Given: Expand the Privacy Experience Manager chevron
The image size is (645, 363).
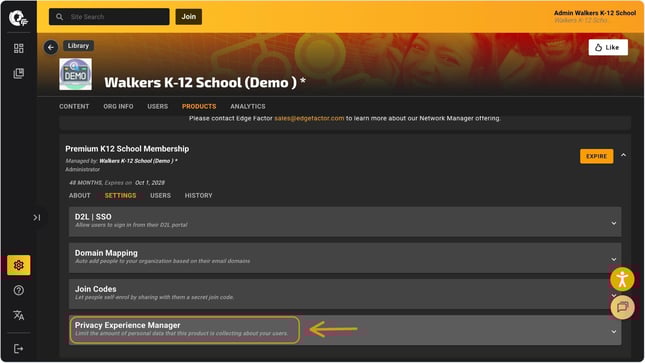Looking at the screenshot, I should (x=614, y=332).
